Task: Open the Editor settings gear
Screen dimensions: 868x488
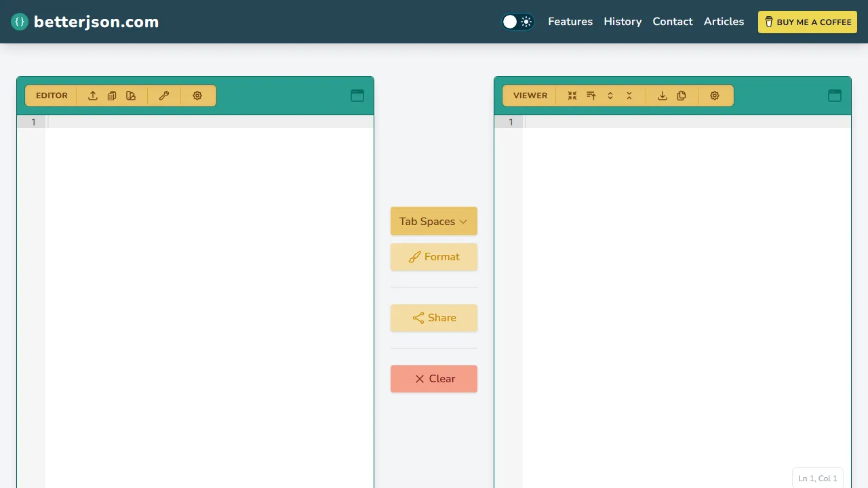Action: pyautogui.click(x=197, y=96)
